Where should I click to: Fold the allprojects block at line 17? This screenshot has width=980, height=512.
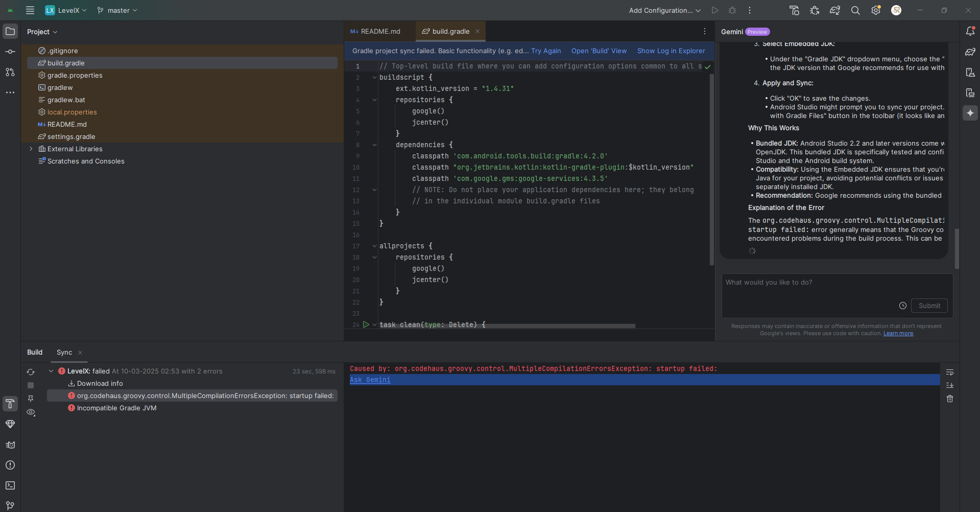click(374, 246)
